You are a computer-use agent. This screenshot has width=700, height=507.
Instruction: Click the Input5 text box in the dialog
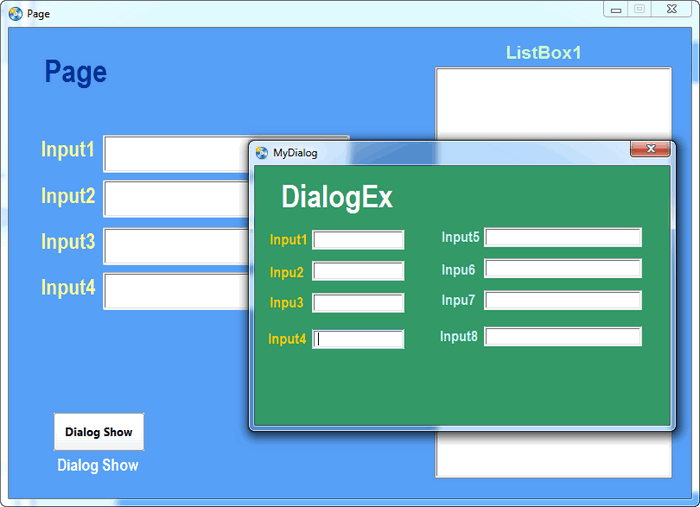coord(563,237)
